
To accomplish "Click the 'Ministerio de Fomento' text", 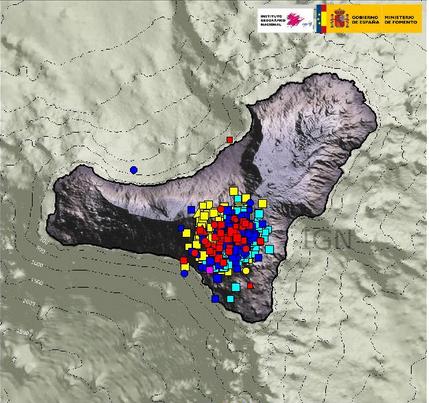I will click(x=400, y=19).
